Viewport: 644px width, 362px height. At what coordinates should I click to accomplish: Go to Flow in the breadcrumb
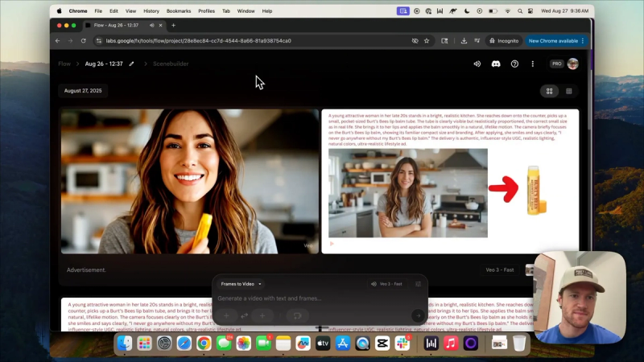click(x=64, y=64)
